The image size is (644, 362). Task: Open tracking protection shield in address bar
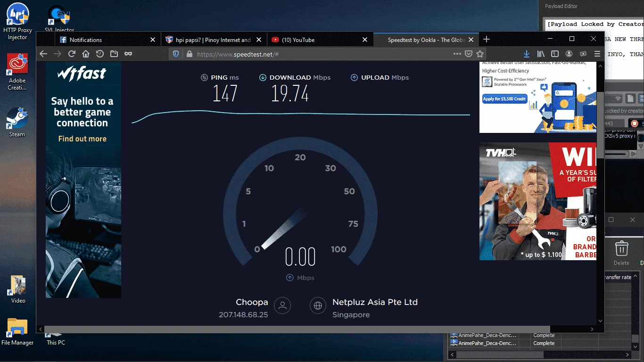pyautogui.click(x=176, y=54)
